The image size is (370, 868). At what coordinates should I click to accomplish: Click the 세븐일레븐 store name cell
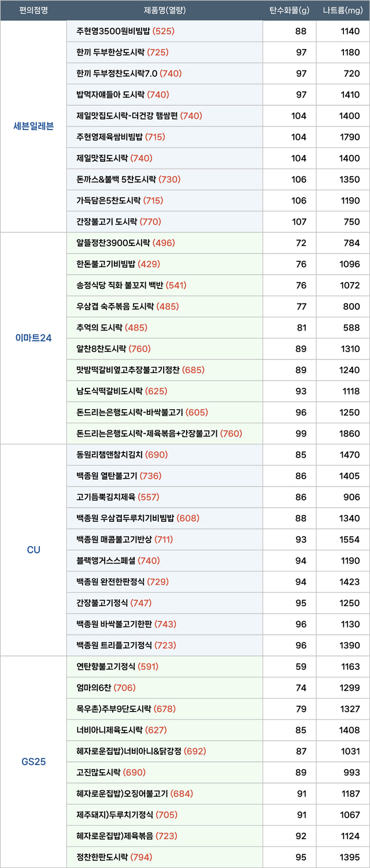coord(34,126)
